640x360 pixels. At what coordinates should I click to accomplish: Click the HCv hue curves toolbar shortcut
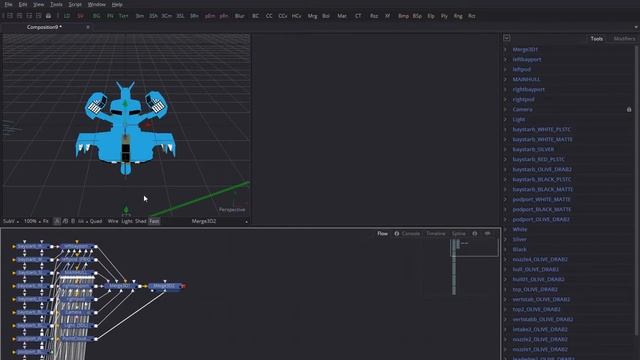click(x=296, y=16)
